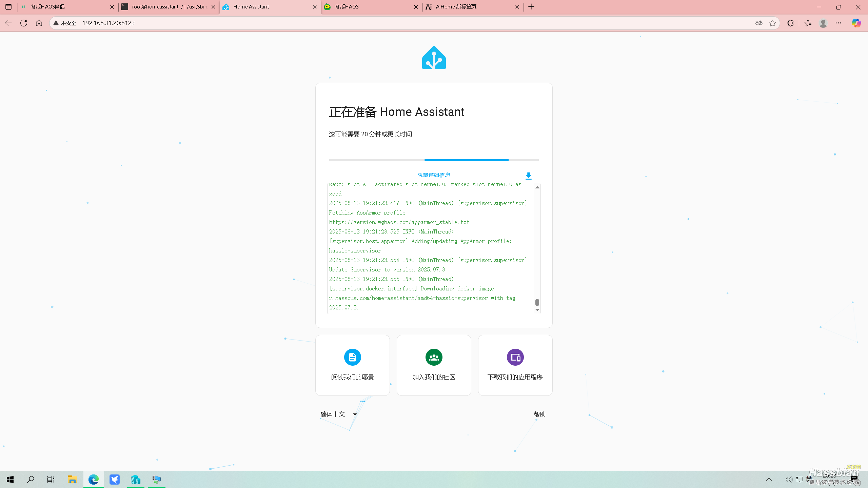Image resolution: width=868 pixels, height=488 pixels.
Task: Go back to previous page
Action: [8, 23]
